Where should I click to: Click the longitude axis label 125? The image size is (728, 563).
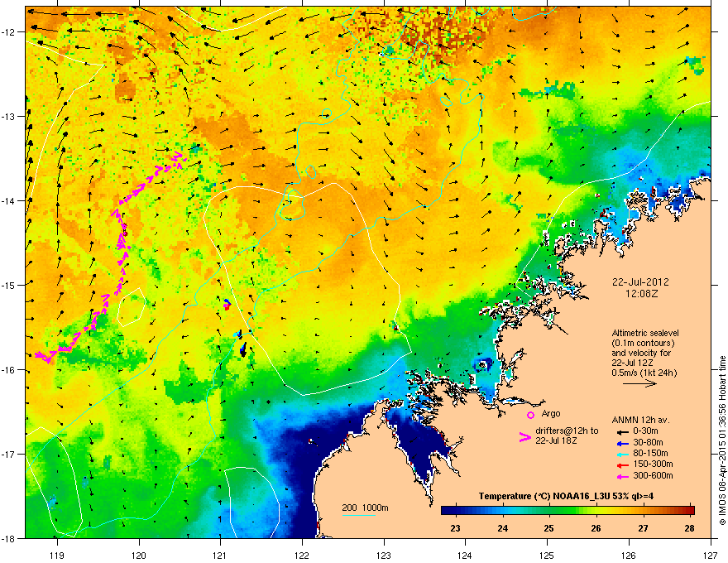coord(548,555)
